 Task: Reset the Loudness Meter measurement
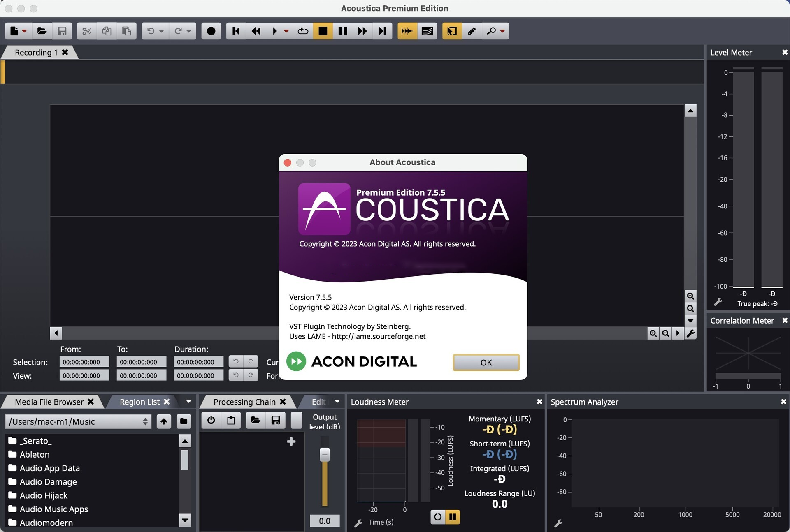[438, 517]
